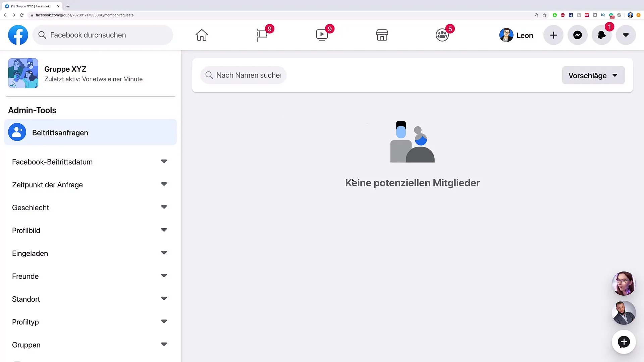Open a new browser tab
Viewport: 644px width, 362px height.
coord(68,6)
